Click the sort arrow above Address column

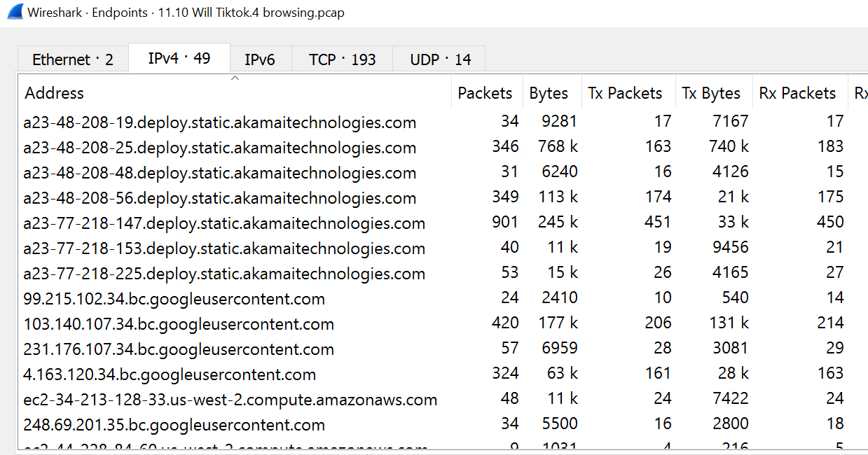(x=235, y=78)
